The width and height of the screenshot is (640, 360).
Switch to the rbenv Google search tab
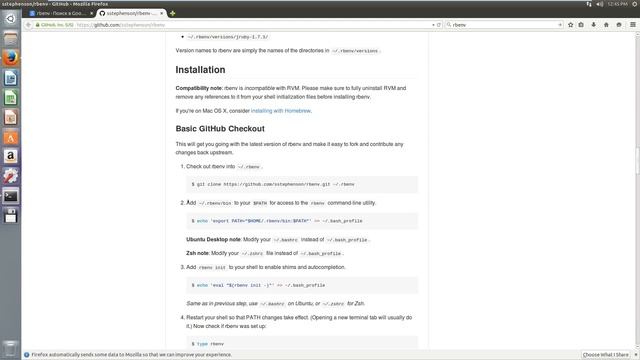coord(60,13)
